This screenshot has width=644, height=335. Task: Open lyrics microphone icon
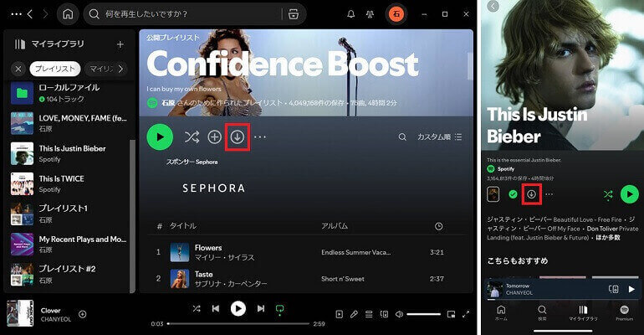pyautogui.click(x=354, y=314)
